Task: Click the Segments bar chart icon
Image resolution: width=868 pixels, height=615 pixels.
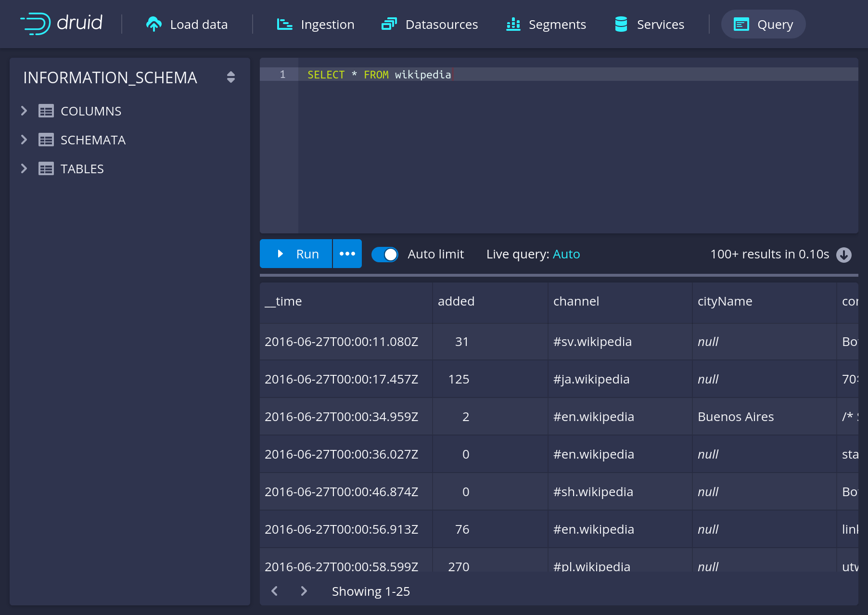Action: 513,24
